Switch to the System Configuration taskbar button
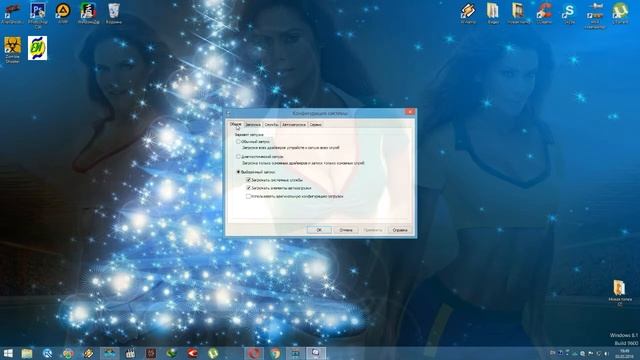Viewport: 640px width, 360px height. tap(316, 353)
